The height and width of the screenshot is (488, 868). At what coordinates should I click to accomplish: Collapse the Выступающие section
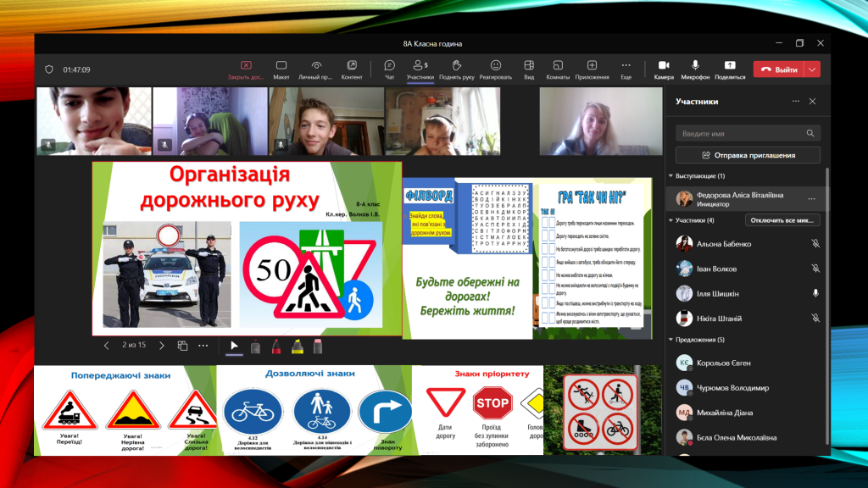coord(670,176)
